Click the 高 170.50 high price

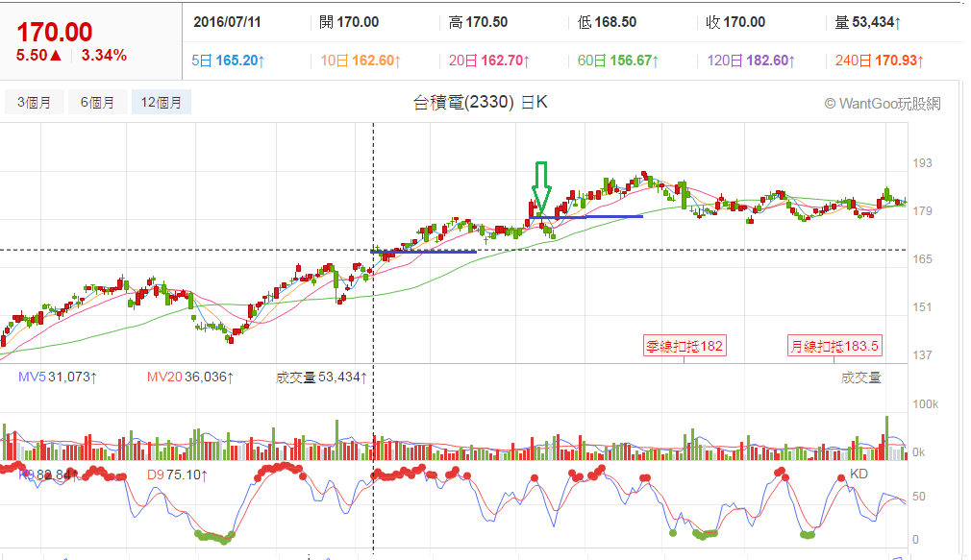(x=478, y=22)
